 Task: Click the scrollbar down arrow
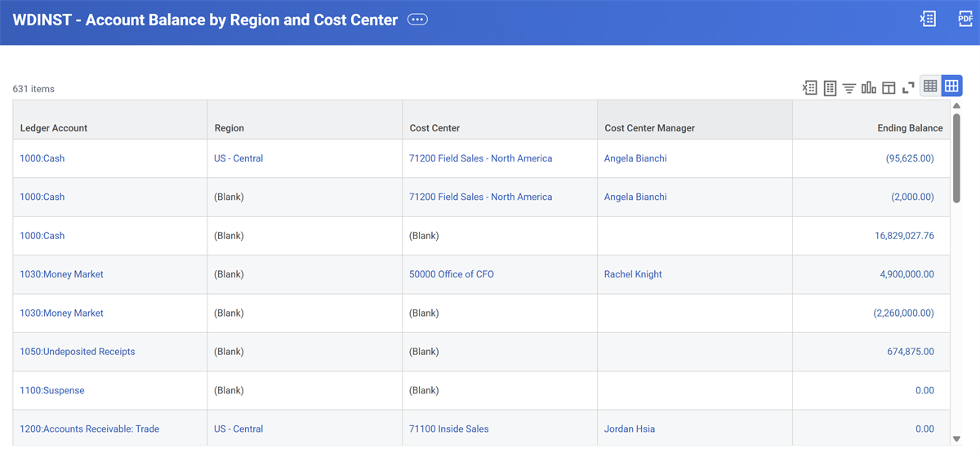coord(956,439)
